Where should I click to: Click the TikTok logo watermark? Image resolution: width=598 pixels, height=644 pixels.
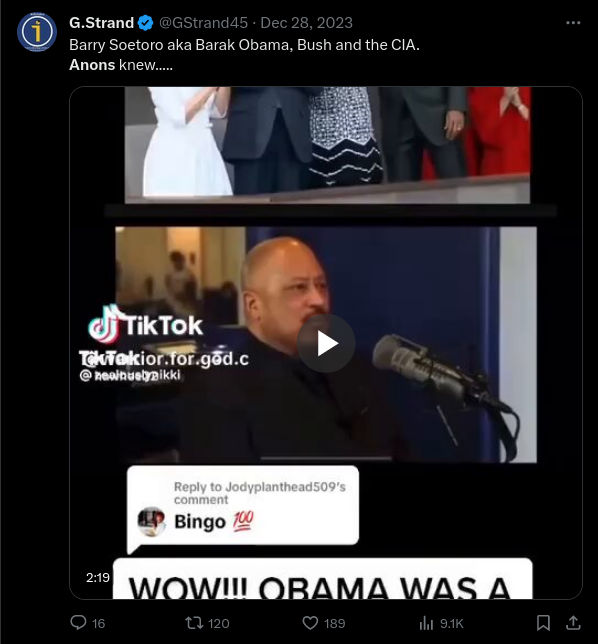145,325
